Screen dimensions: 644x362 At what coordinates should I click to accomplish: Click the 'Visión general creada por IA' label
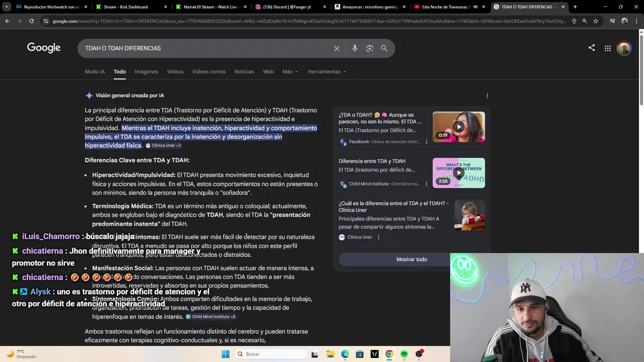[x=130, y=96]
